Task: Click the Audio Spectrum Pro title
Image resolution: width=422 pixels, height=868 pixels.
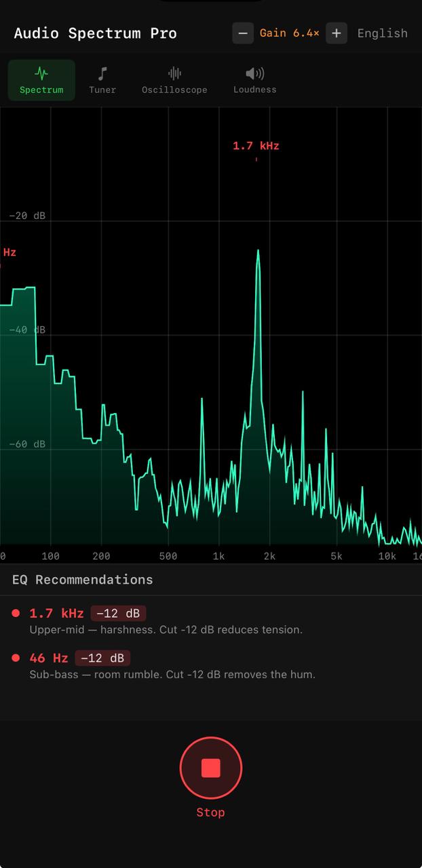Action: coord(95,33)
